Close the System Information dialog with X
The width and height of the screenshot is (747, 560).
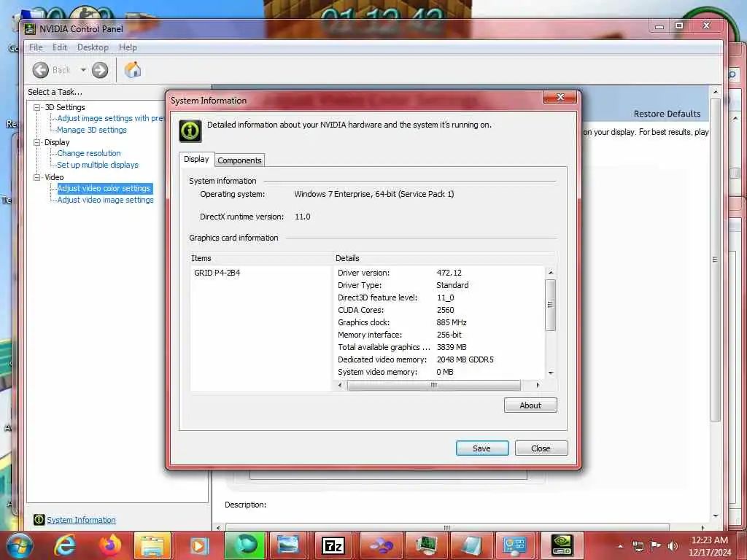pyautogui.click(x=560, y=98)
